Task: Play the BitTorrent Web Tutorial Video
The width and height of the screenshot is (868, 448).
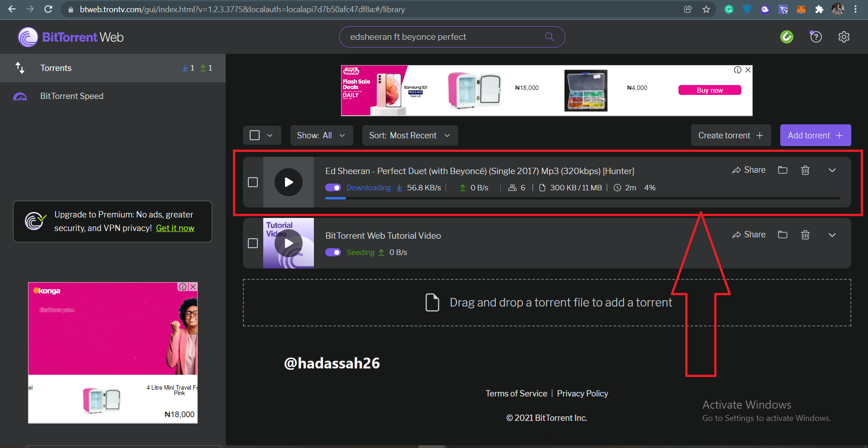Action: coord(289,243)
